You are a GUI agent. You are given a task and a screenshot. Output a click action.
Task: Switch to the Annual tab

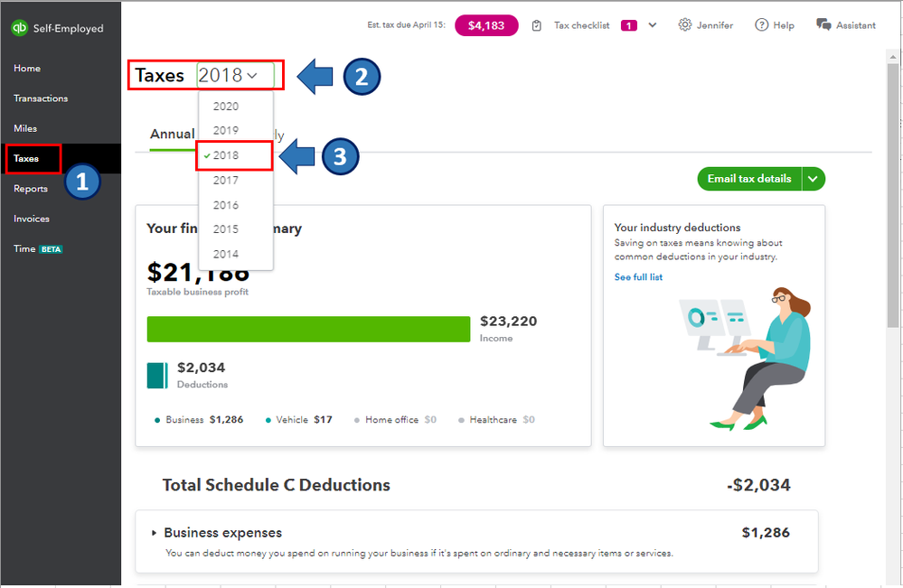pyautogui.click(x=172, y=135)
